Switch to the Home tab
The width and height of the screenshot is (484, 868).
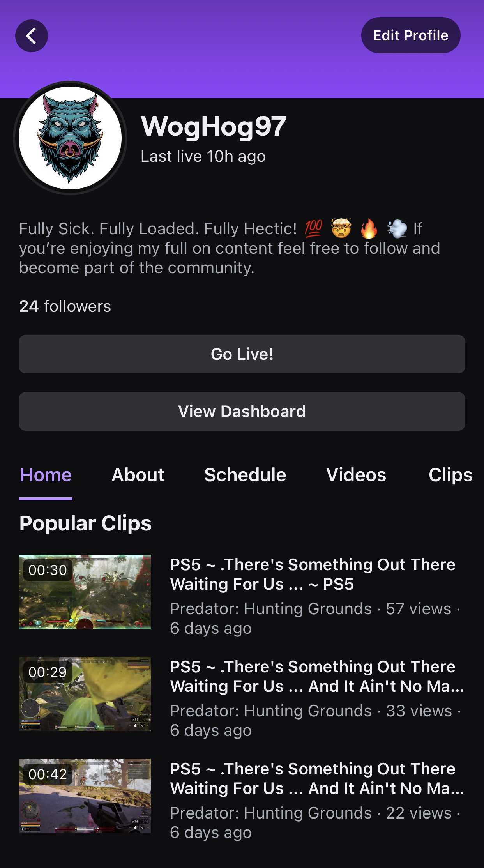point(46,475)
